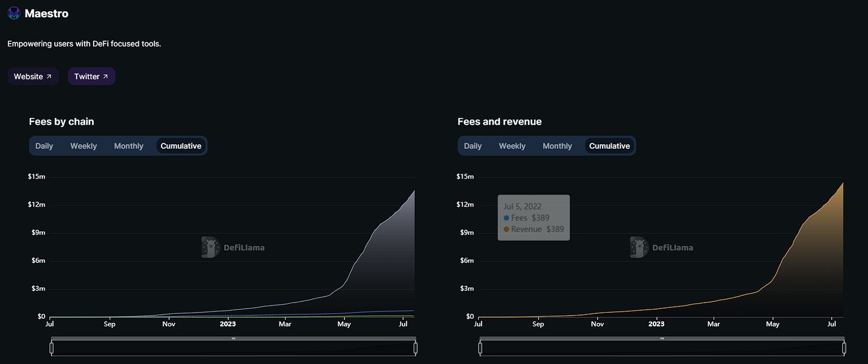The width and height of the screenshot is (868, 364).
Task: Select Monthly in Fees and revenue
Action: [x=557, y=146]
